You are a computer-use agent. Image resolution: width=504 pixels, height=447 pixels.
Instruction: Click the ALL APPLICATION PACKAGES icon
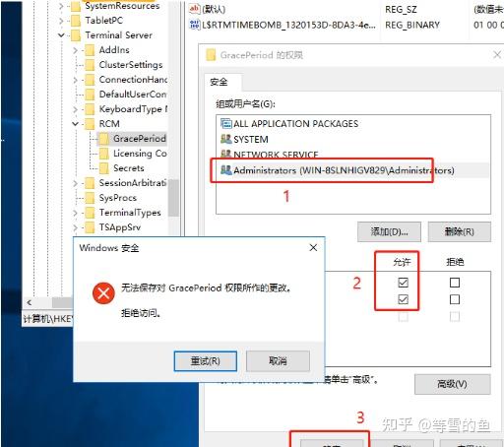pos(226,124)
